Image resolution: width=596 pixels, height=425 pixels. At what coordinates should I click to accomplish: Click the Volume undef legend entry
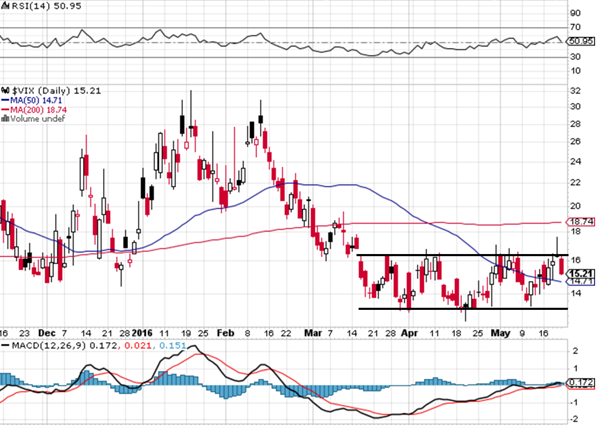[38, 119]
